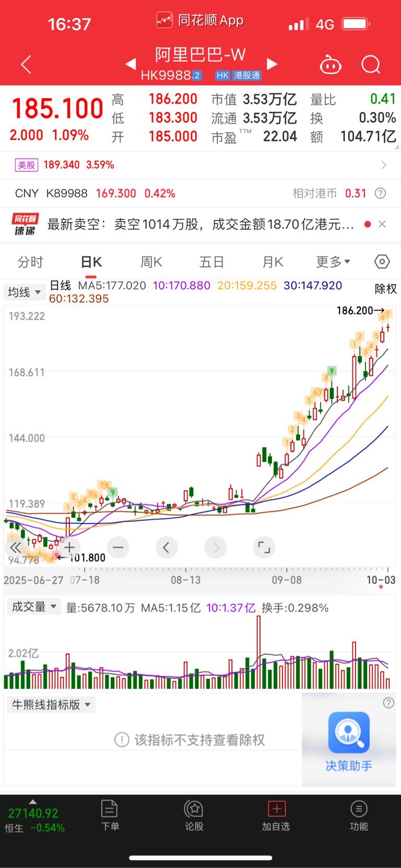Tap help icon on 决策助手 card
This screenshot has height=868, width=401.
(388, 703)
